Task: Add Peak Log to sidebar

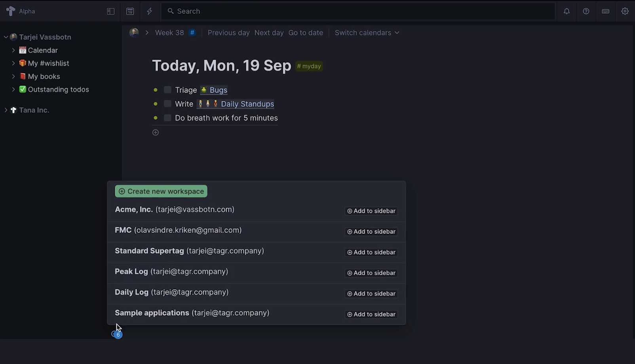Action: point(371,273)
